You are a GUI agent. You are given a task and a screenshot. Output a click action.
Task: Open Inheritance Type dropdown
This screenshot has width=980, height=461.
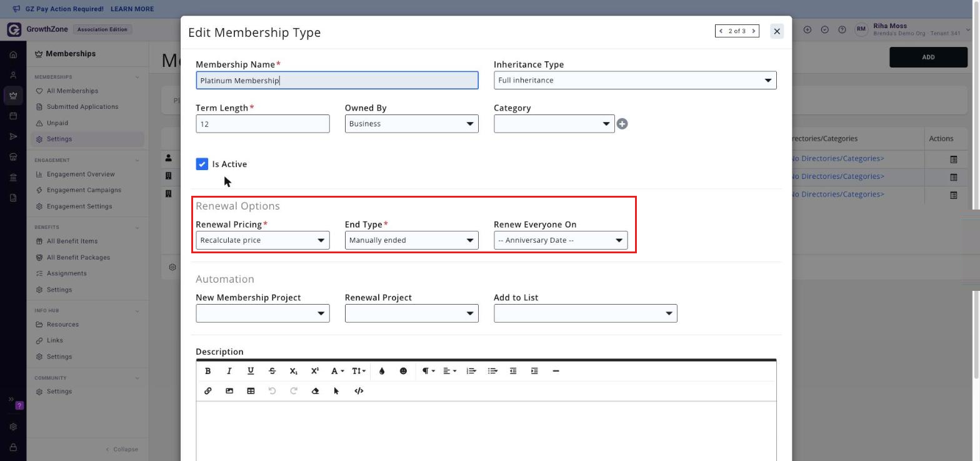pos(635,80)
